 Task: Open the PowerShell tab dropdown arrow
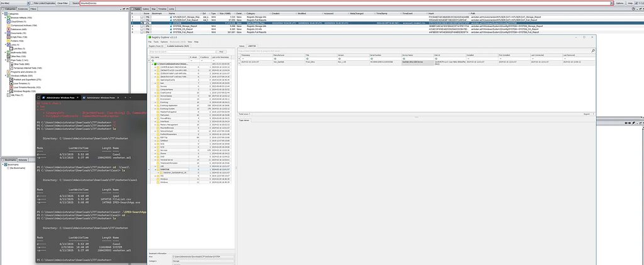coord(130,97)
